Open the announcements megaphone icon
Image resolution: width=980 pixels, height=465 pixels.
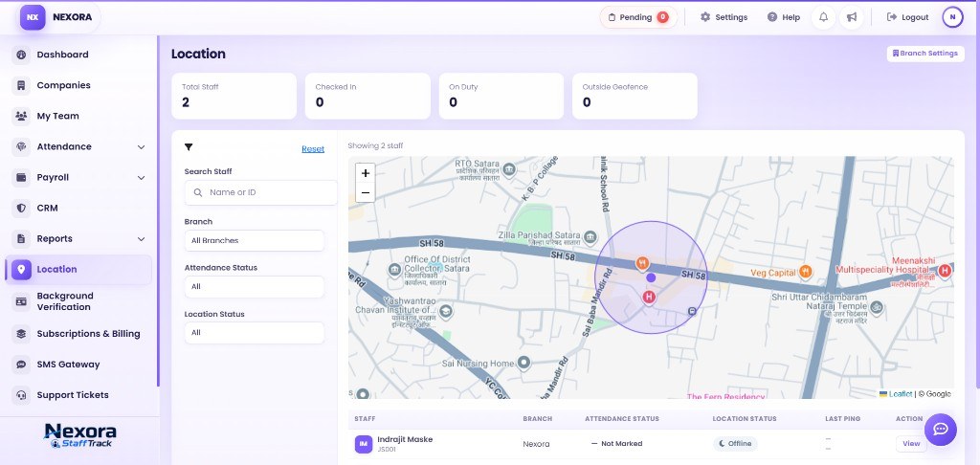click(x=851, y=17)
